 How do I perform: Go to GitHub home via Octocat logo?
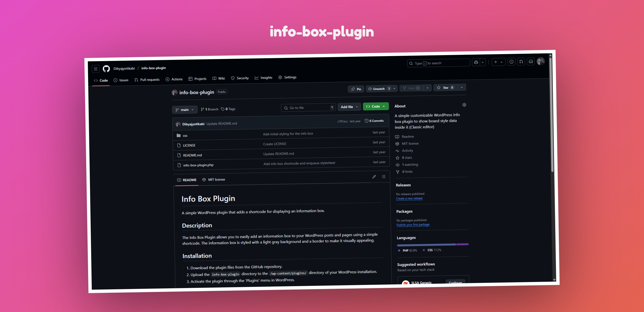[x=106, y=69]
